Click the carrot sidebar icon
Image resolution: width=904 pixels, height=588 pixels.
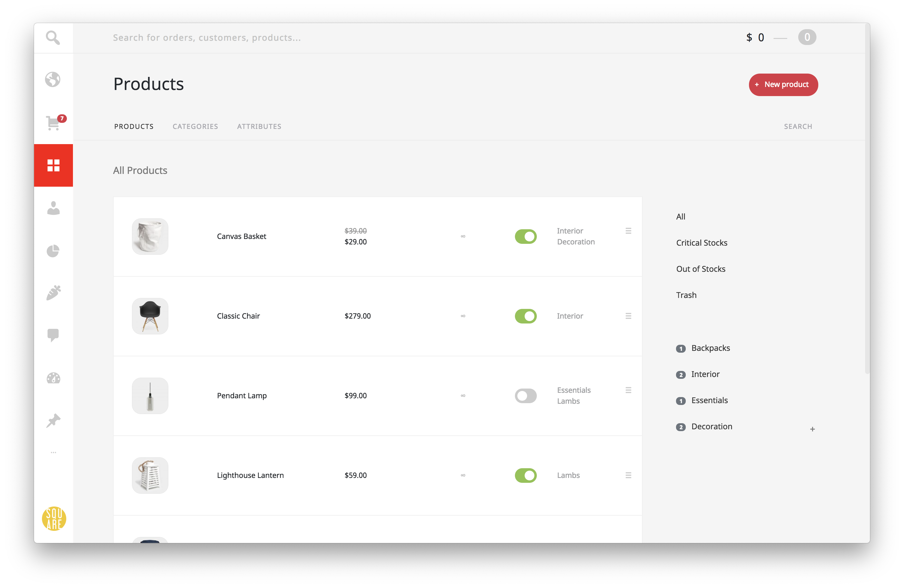53,293
